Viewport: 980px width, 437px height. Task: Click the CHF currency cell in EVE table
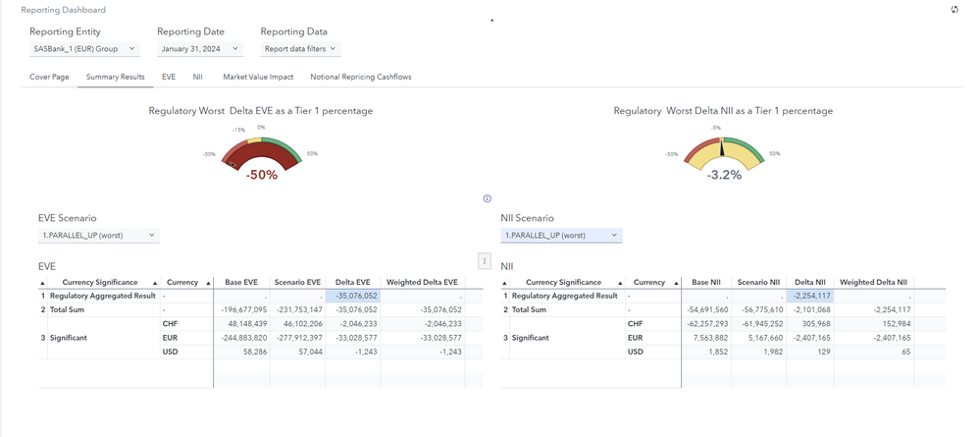click(x=186, y=324)
